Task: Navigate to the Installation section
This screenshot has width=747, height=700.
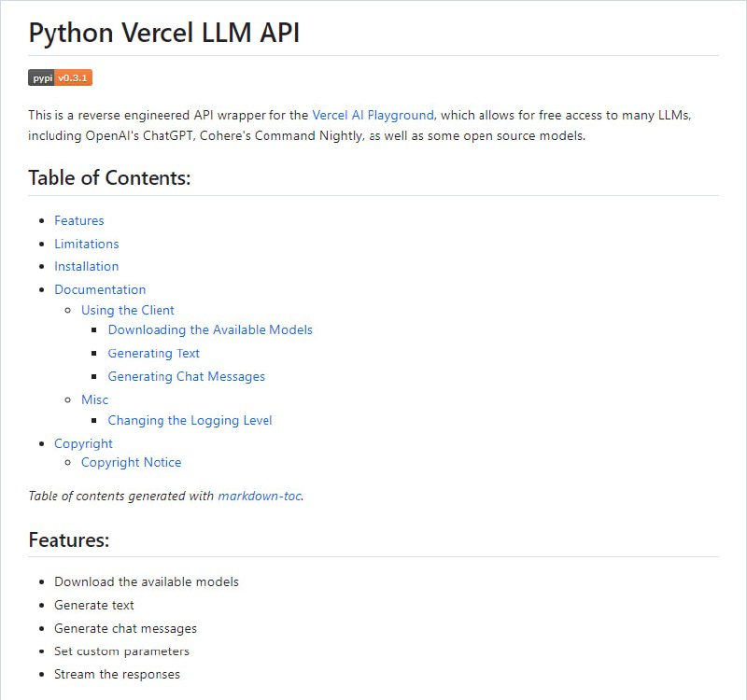Action: pyautogui.click(x=87, y=266)
